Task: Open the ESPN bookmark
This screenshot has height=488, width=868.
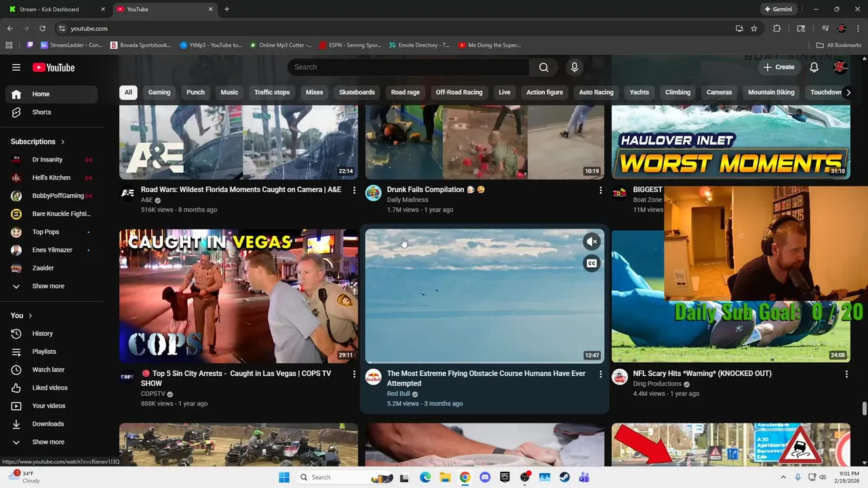Action: 351,45
